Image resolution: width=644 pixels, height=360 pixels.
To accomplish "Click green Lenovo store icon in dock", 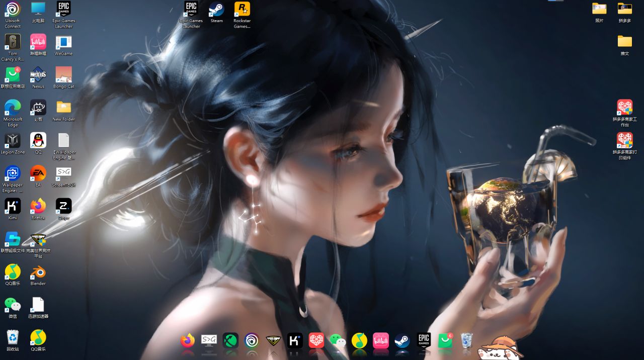I will point(445,341).
